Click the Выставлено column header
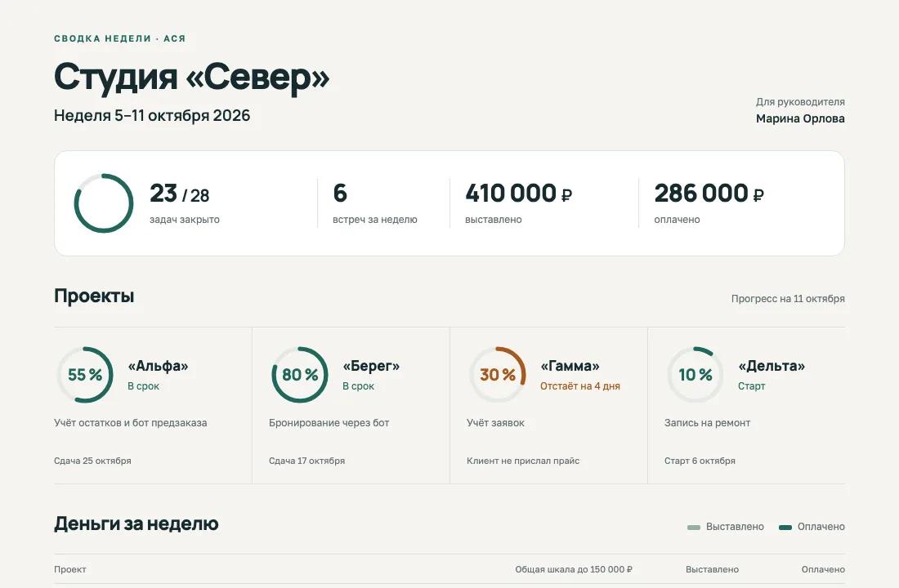899x588 pixels. pyautogui.click(x=712, y=570)
